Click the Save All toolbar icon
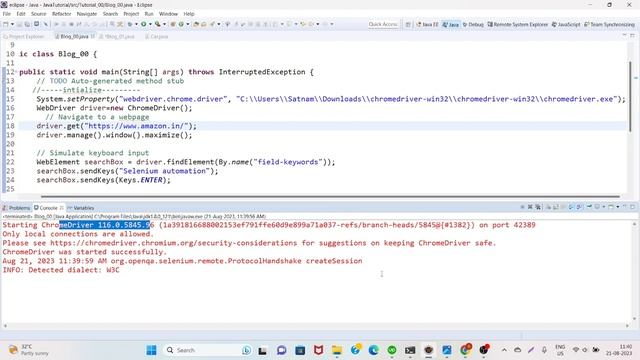 27,24
